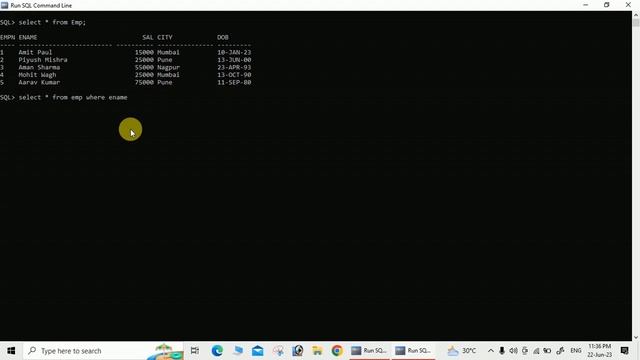Open Task View from the taskbar
This screenshot has width=640, height=360.
(195, 351)
